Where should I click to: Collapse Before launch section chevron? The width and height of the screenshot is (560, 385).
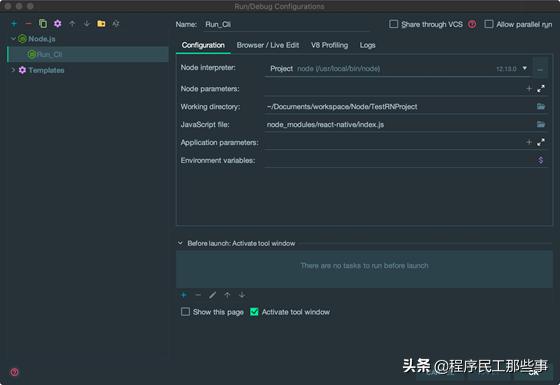pyautogui.click(x=180, y=243)
